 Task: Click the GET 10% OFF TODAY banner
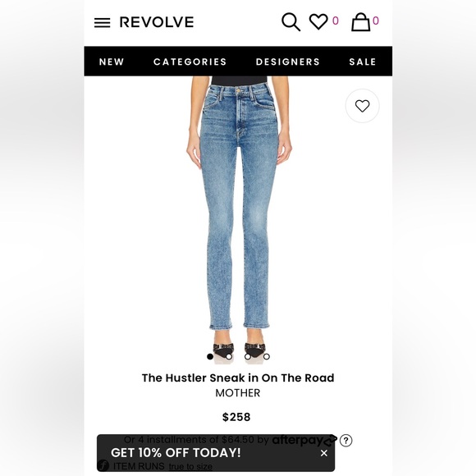pyautogui.click(x=176, y=453)
